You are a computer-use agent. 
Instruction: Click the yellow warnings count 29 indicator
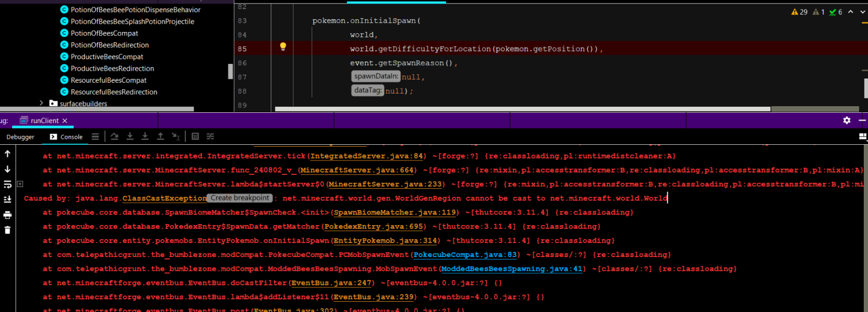(799, 12)
